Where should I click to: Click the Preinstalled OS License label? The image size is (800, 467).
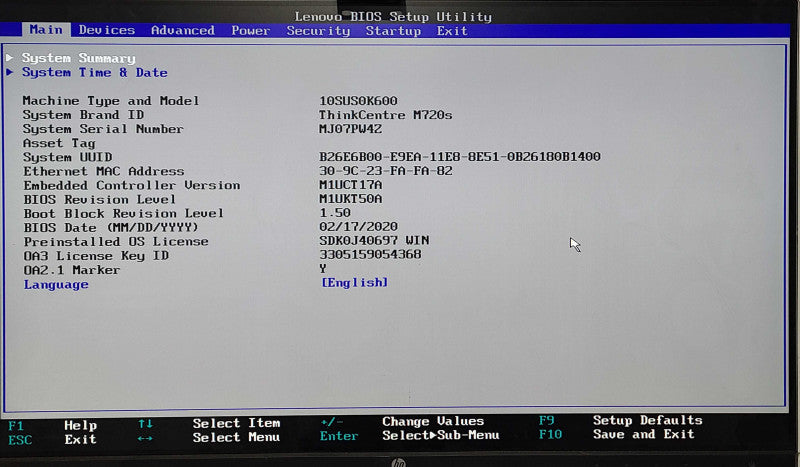(116, 241)
